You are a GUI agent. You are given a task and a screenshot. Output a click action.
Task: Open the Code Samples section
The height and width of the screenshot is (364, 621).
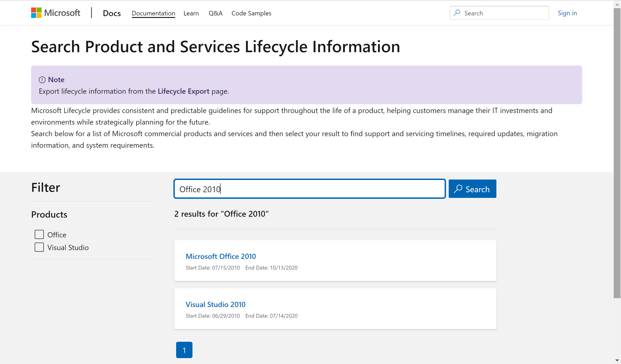[x=251, y=13]
